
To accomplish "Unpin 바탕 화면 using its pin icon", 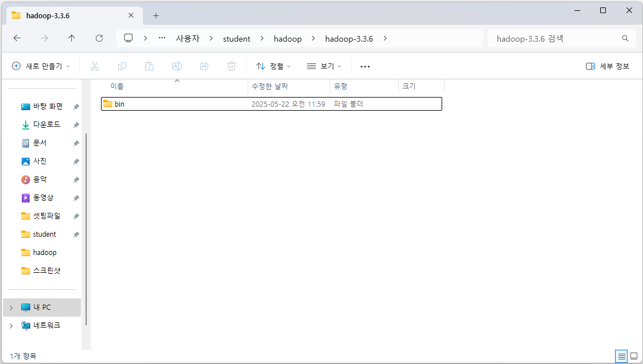I will tap(76, 107).
